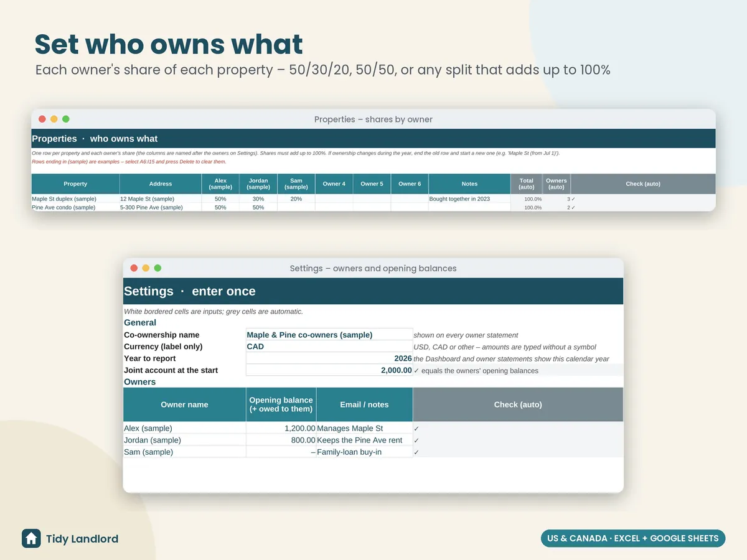This screenshot has height=560, width=747.
Task: Click the Tidy Landlord brand name
Action: click(82, 539)
